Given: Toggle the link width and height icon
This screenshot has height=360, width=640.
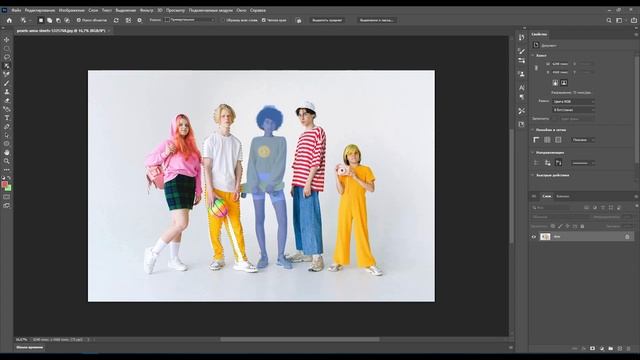Looking at the screenshot, I should click(x=536, y=68).
